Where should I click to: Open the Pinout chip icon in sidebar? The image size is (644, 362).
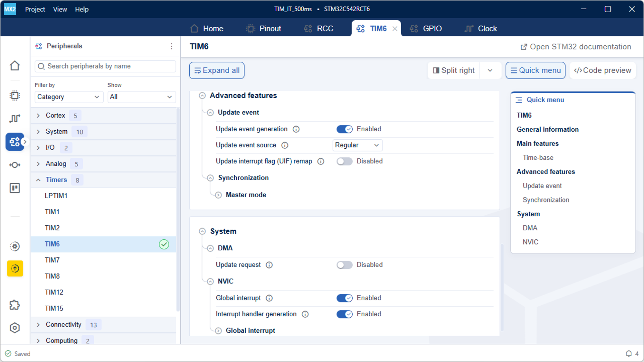click(x=15, y=96)
